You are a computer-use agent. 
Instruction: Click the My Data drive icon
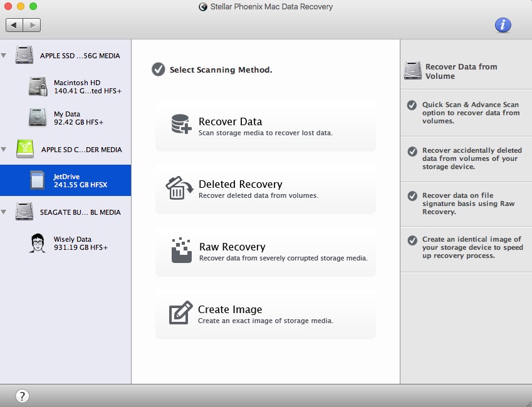[x=38, y=117]
